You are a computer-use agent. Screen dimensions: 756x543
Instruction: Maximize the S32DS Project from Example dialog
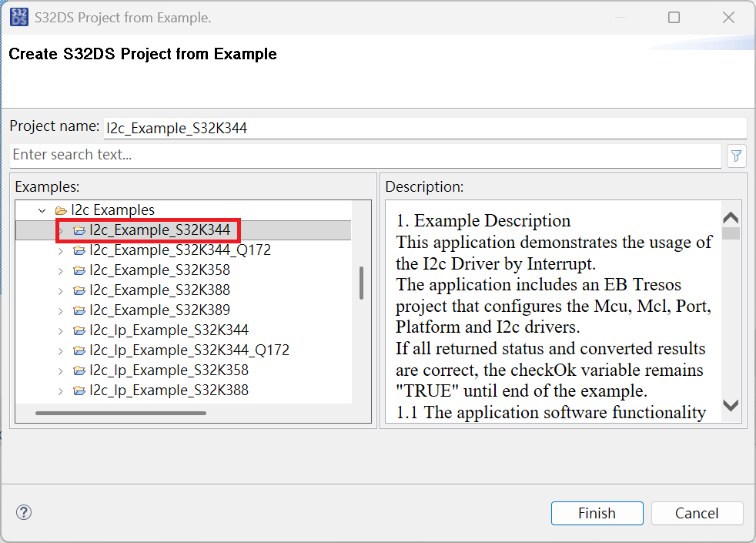674,18
